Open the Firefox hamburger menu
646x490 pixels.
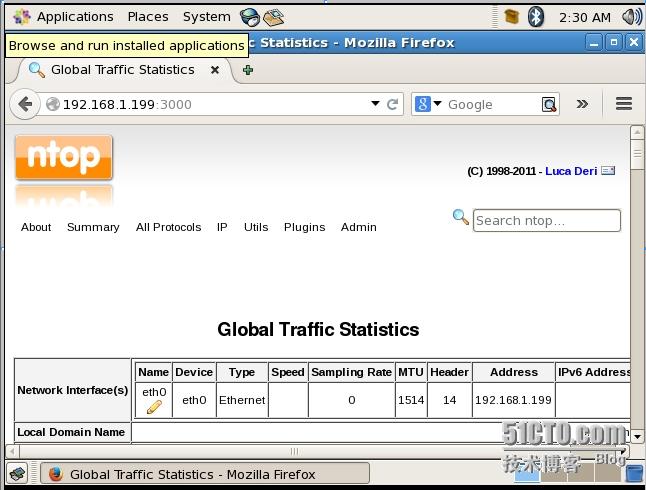624,103
